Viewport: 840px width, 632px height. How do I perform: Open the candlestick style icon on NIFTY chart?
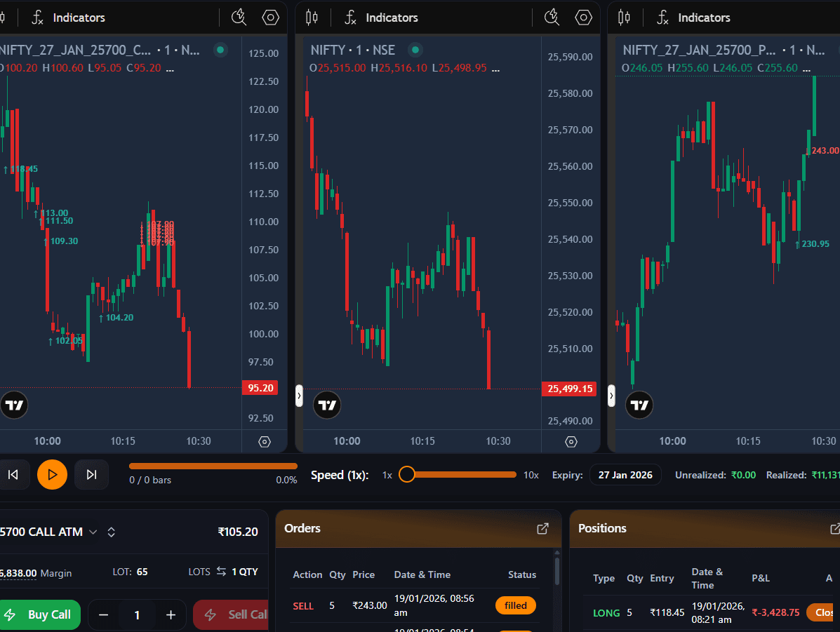tap(312, 17)
